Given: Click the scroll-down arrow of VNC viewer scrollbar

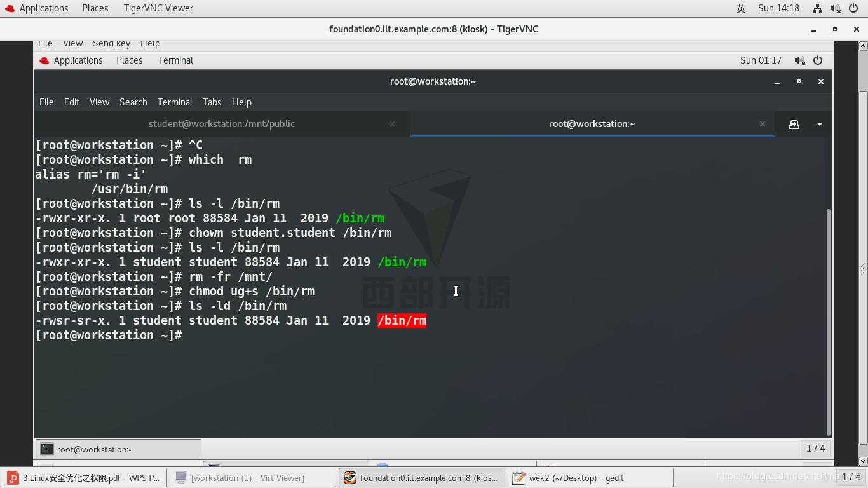Looking at the screenshot, I should (x=863, y=461).
